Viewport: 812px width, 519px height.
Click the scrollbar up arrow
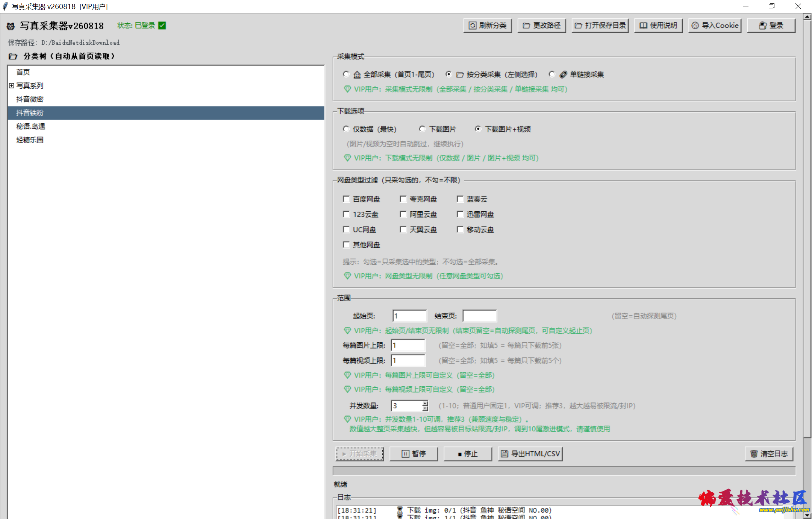pos(807,17)
